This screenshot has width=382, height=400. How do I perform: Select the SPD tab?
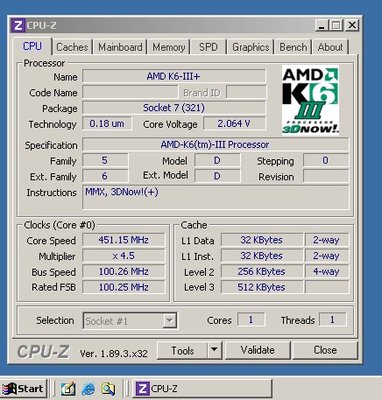[x=208, y=47]
